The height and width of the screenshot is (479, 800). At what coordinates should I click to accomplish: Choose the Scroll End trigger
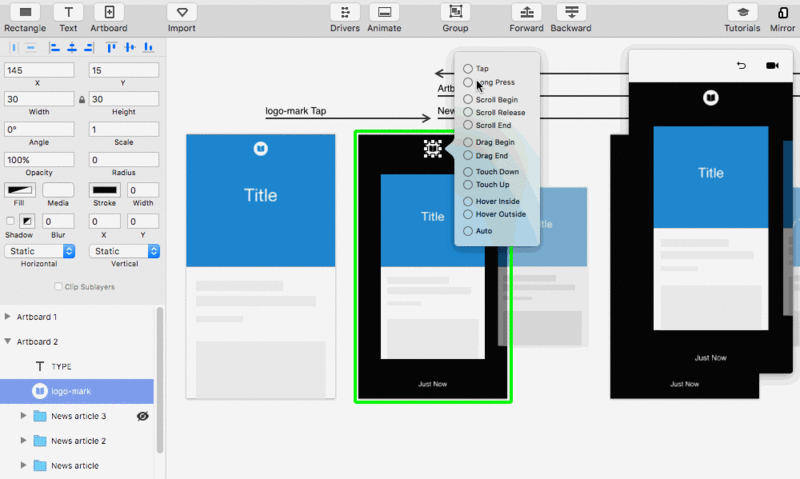pyautogui.click(x=468, y=125)
